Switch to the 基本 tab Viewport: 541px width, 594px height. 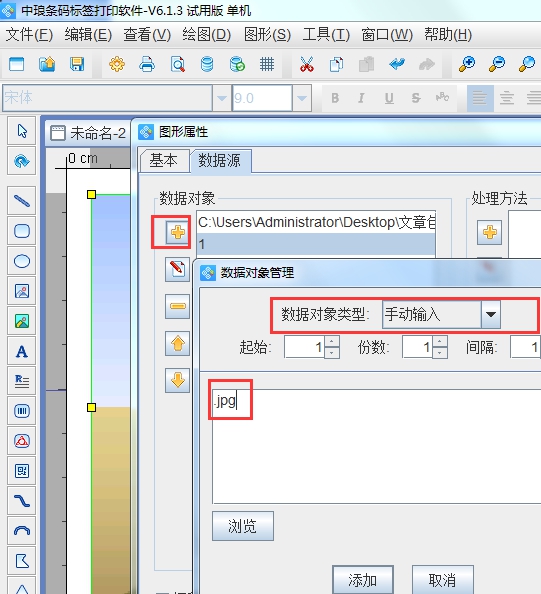coord(164,161)
